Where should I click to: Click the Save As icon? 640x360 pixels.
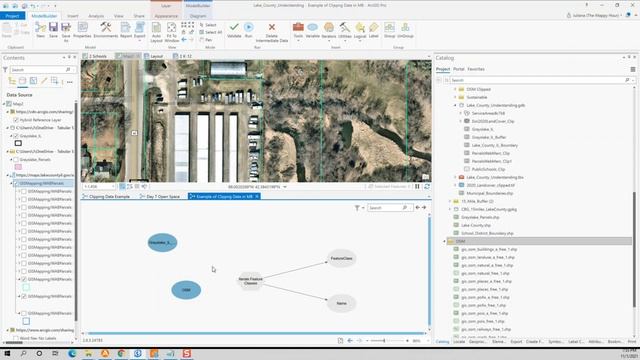click(x=66, y=32)
